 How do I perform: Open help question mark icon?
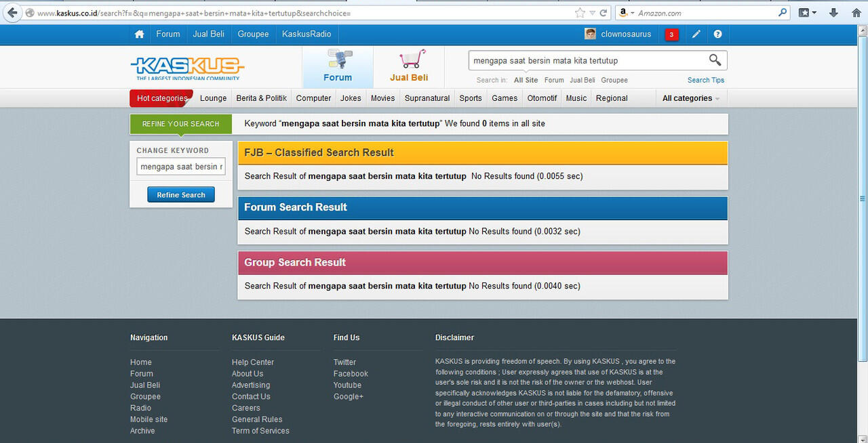717,34
